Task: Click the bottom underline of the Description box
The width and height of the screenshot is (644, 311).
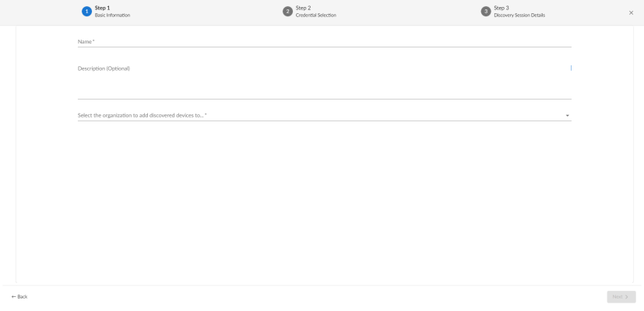Action: [x=324, y=99]
